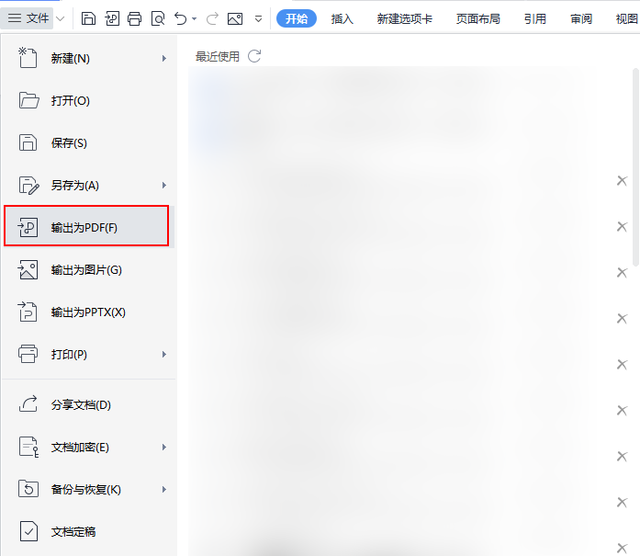Click the open folder icon
Image resolution: width=640 pixels, height=556 pixels.
[x=29, y=100]
